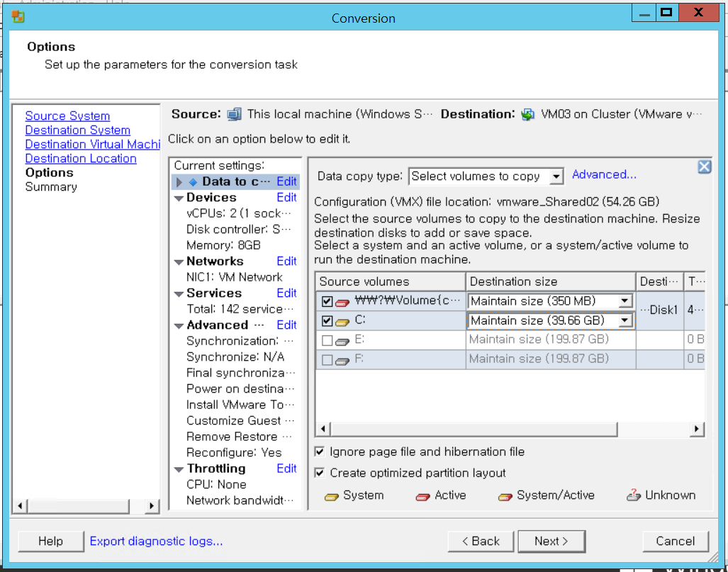Select the CPU: None throttling row
Viewport: 728px width, 572px height.
pos(216,485)
